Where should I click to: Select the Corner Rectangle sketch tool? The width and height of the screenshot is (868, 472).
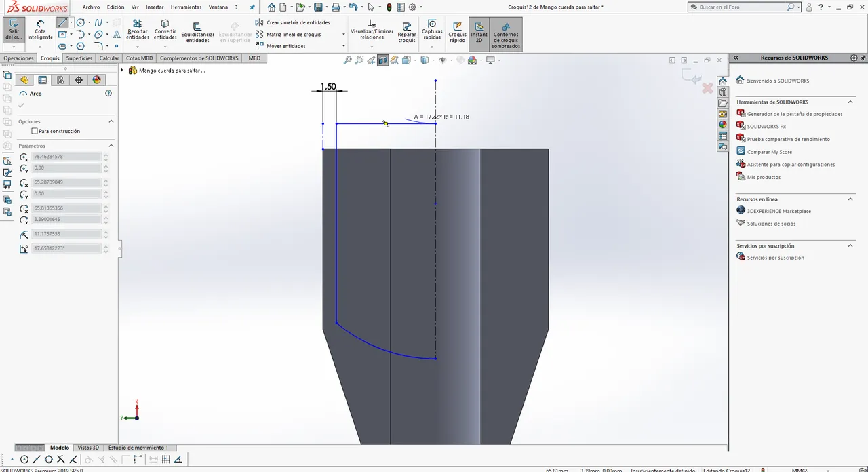click(x=62, y=35)
